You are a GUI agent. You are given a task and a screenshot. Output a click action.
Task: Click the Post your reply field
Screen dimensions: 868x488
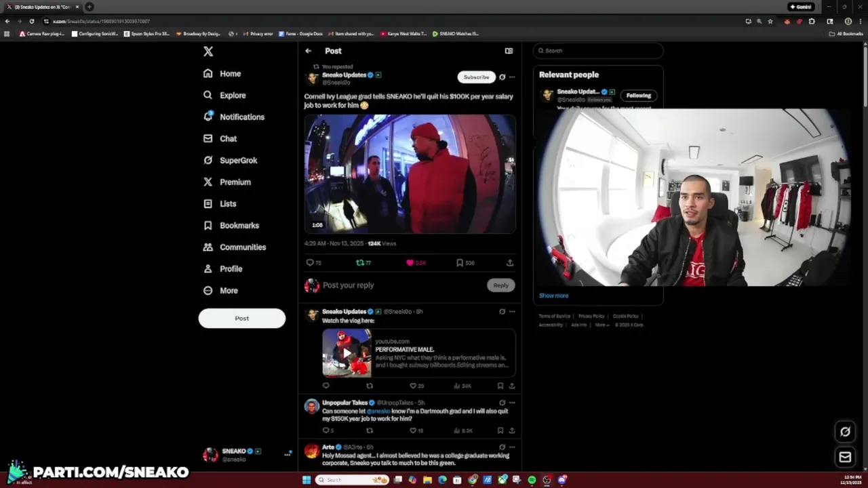coord(402,285)
